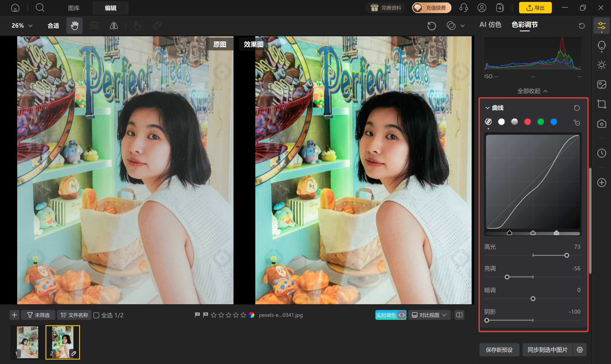Click the 亮调 lights slider handle
Image resolution: width=611 pixels, height=364 pixels.
[x=507, y=277]
